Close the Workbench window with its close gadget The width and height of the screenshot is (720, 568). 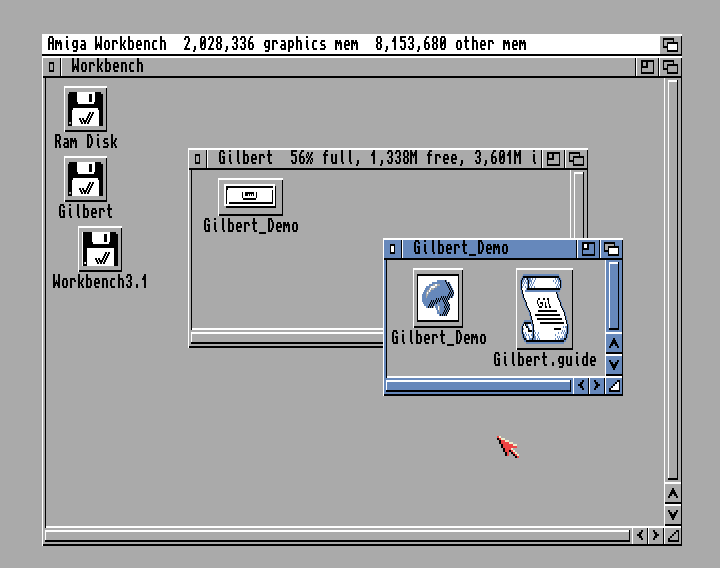[51, 67]
